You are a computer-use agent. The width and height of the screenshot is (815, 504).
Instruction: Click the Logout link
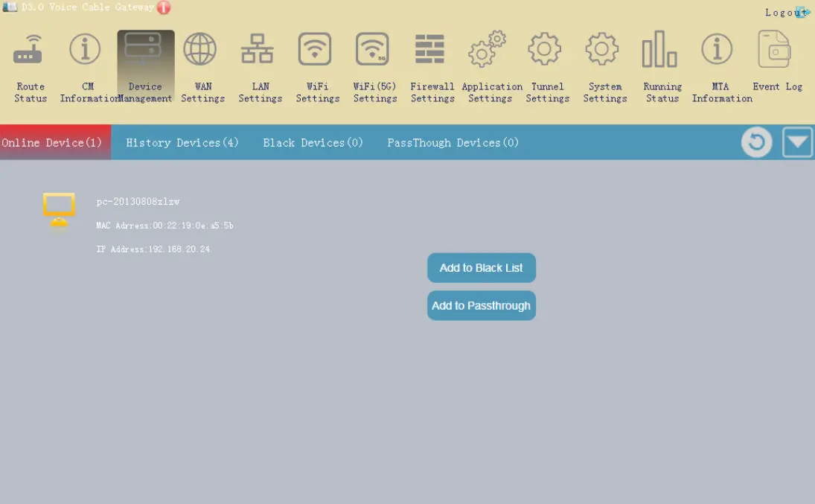786,13
